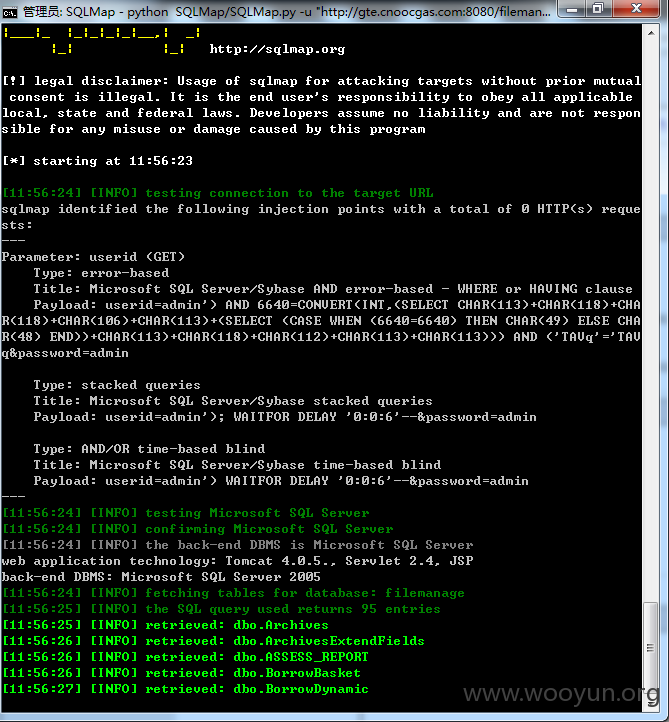Click the web application technology Tomcat line
This screenshot has height=722, width=669.
click(238, 561)
